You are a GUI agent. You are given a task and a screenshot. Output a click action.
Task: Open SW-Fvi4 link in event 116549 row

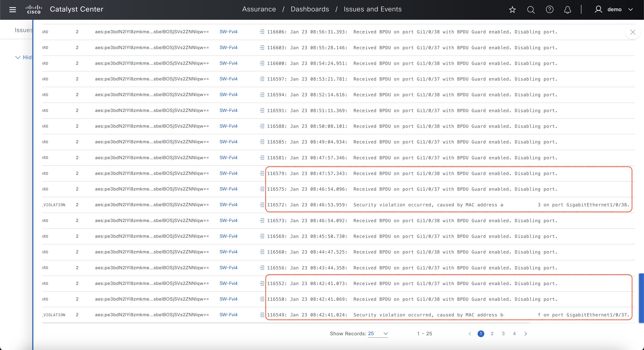[228, 315]
